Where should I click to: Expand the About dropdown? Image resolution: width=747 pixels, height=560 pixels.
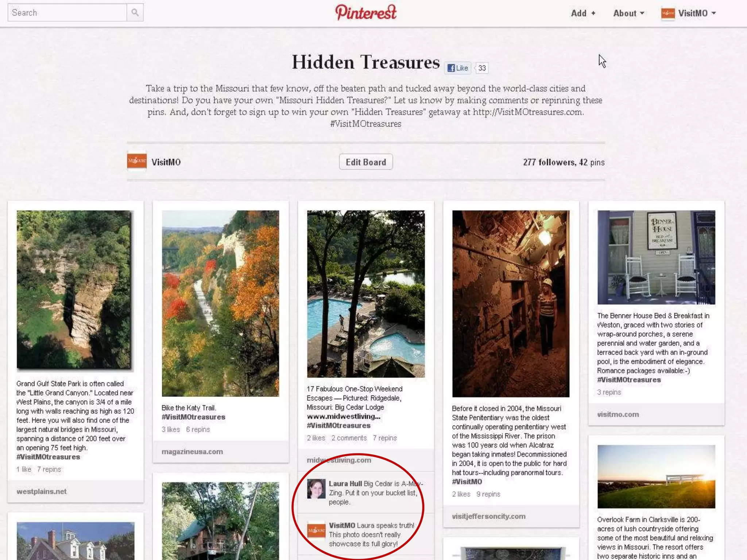[x=628, y=13]
